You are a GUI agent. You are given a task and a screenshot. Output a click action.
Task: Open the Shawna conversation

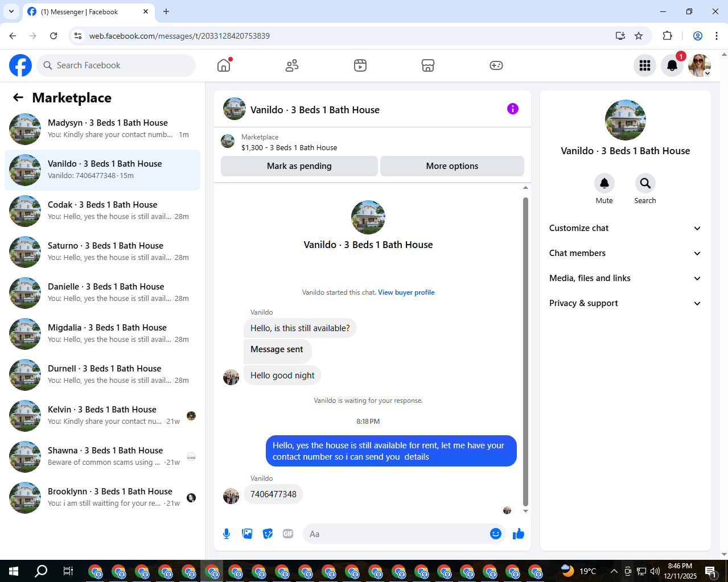(102, 457)
